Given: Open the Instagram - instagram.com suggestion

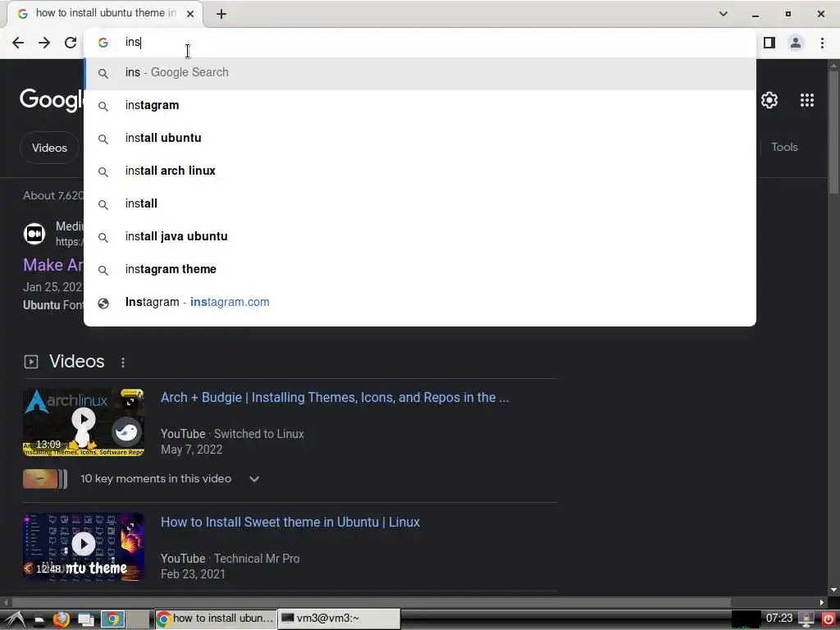Looking at the screenshot, I should coord(420,302).
